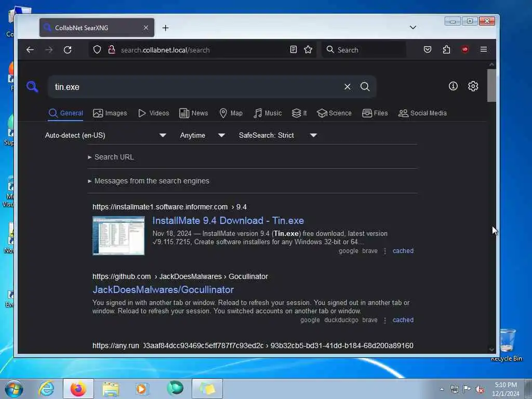Open InstallMate 9.4 Download - Tin.exe result
The image size is (532, 399).
pyautogui.click(x=228, y=220)
